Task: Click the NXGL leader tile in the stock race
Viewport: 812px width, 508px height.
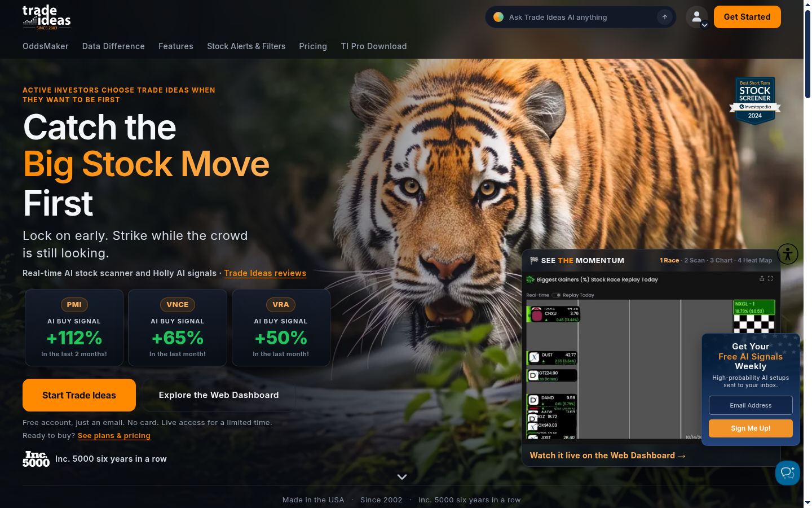Action: tap(754, 307)
